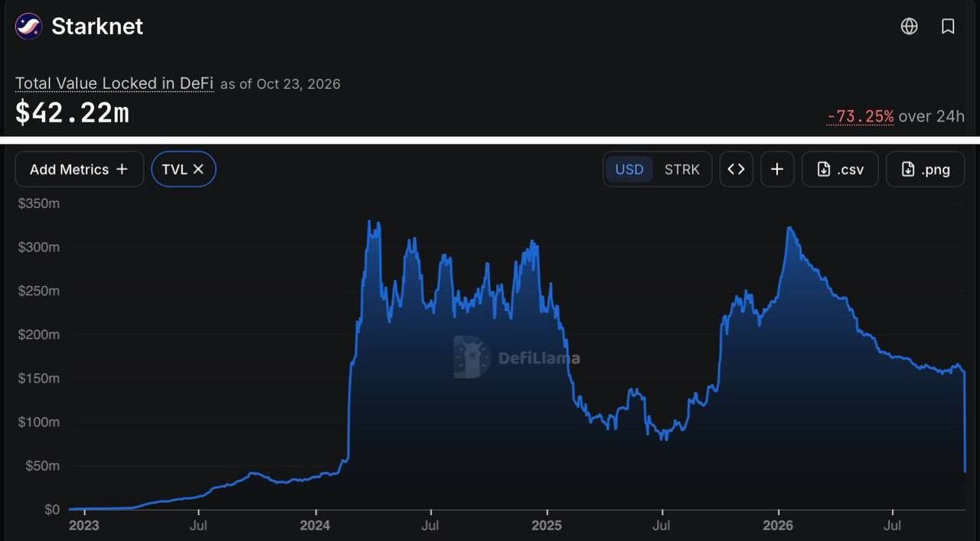Click the Add Metrics button
This screenshot has width=980, height=541.
[79, 169]
